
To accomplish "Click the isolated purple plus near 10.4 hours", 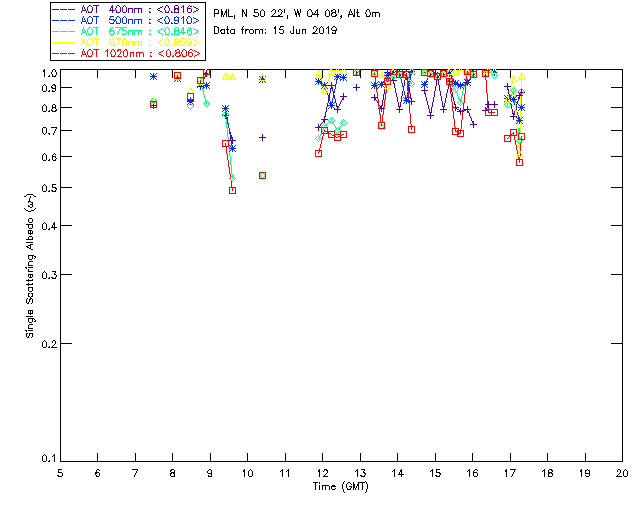I will click(262, 137).
